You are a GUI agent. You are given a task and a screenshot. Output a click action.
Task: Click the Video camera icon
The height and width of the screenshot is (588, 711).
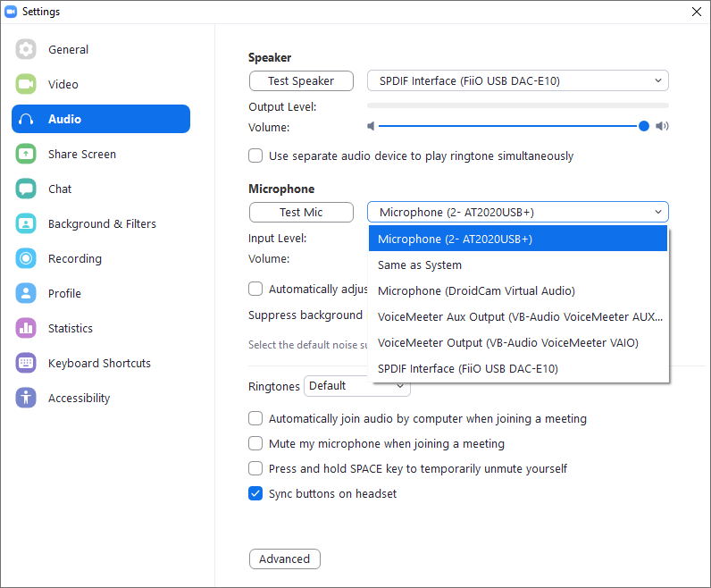(x=26, y=84)
